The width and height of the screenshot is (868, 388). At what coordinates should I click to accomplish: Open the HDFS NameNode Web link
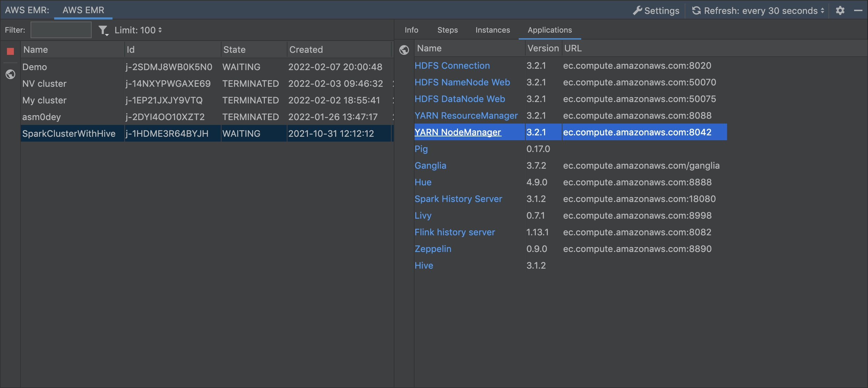[x=462, y=82]
